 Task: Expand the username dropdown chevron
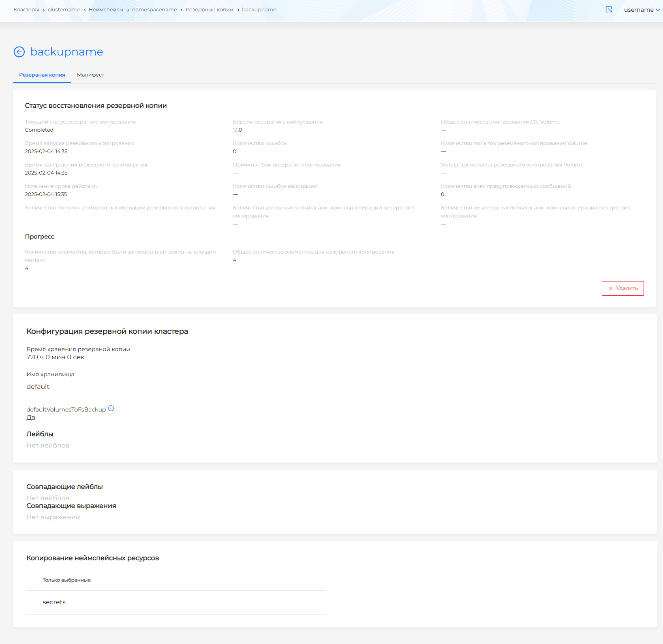(x=658, y=10)
